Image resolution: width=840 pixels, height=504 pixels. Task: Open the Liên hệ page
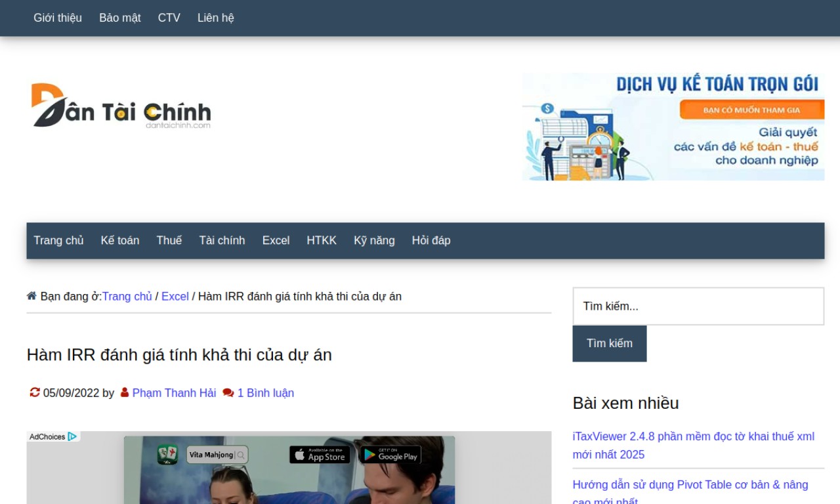216,18
